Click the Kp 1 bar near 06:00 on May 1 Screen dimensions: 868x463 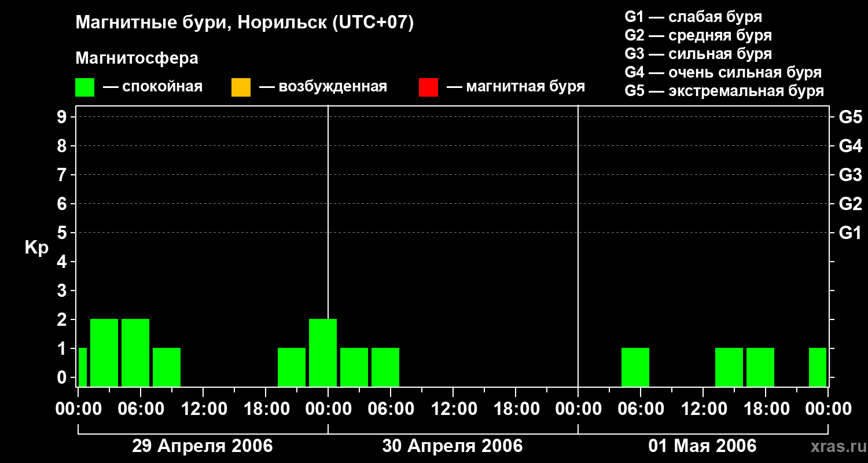click(635, 367)
